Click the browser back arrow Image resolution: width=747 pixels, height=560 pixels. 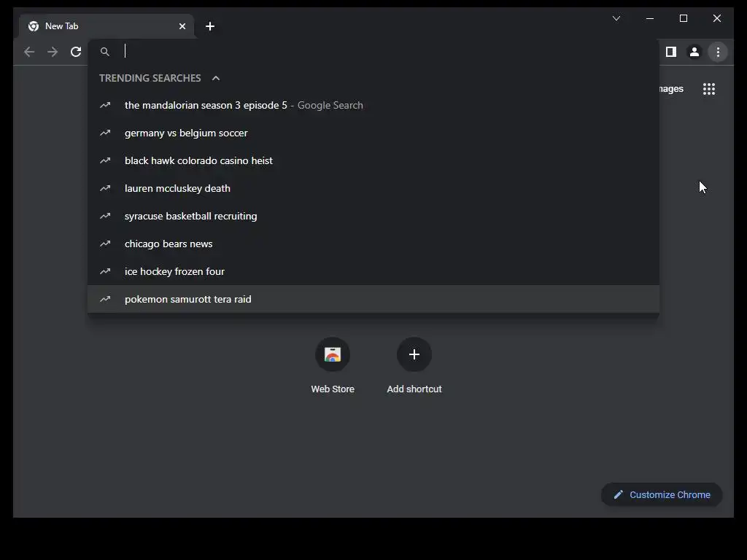(x=29, y=52)
